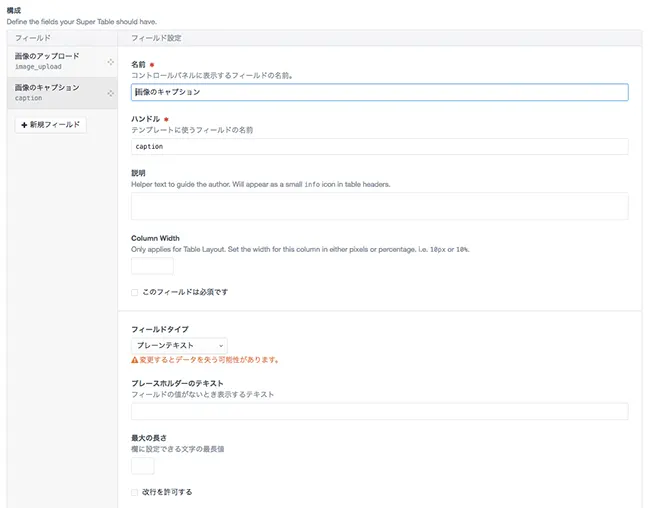This screenshot has height=508, width=650.
Task: Click the ハンドル input with caption text
Action: (x=379, y=146)
